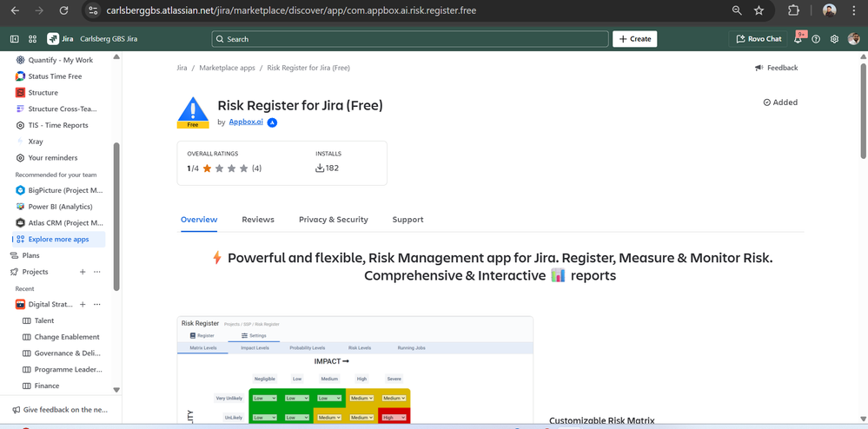This screenshot has height=429, width=868.
Task: Click the sidebar scroll-down arrow
Action: [116, 390]
